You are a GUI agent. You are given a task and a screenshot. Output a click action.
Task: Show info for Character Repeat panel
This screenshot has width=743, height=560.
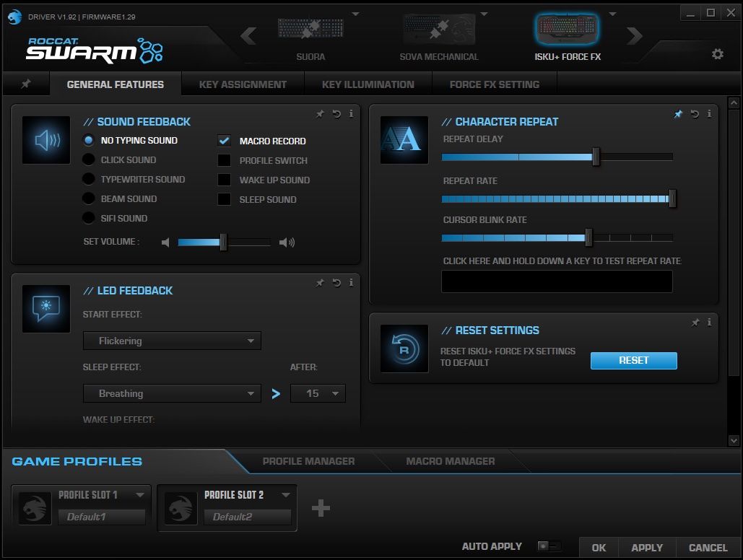point(709,114)
